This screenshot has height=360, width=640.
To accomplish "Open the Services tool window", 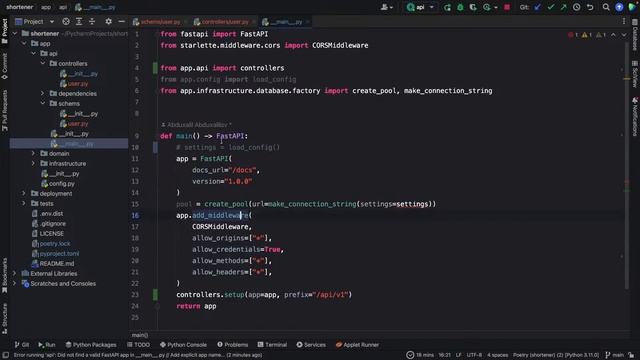I will click(311, 345).
